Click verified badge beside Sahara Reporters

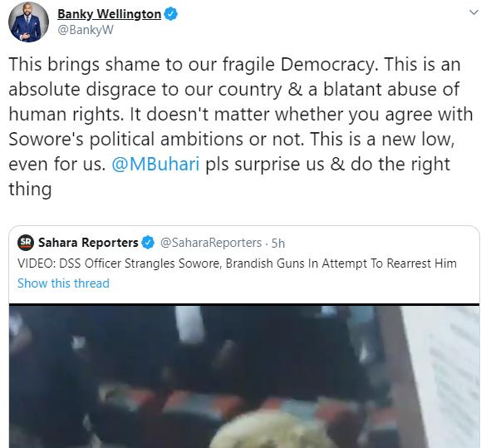pos(148,243)
